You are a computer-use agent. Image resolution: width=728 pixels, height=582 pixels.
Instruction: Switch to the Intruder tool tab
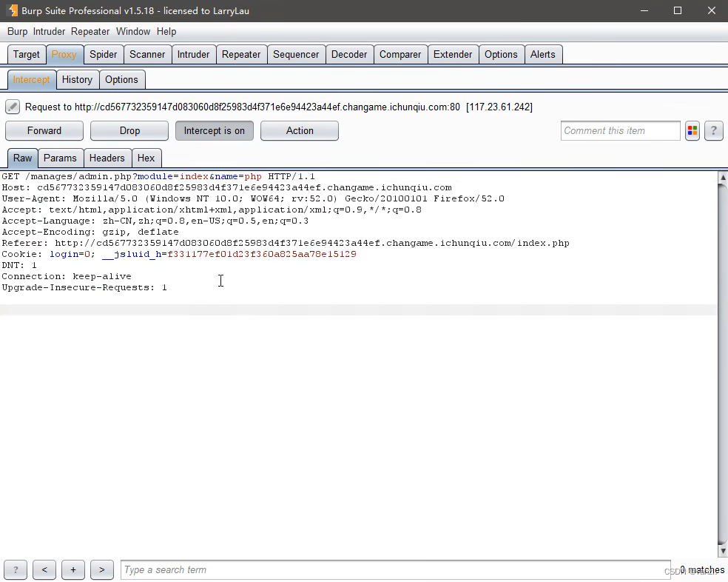point(193,54)
